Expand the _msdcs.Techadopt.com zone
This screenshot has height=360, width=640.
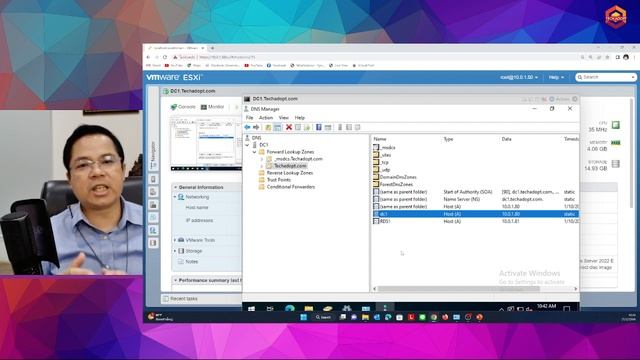262,159
